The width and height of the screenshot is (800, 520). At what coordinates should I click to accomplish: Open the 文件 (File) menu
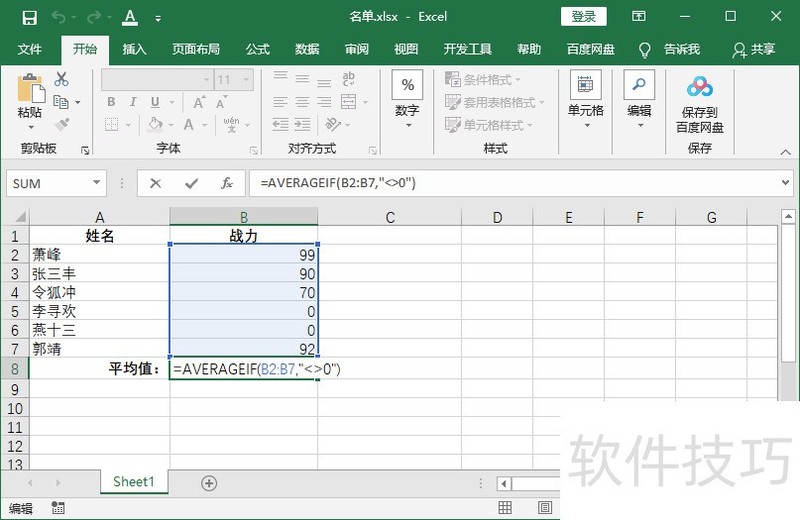(30, 49)
